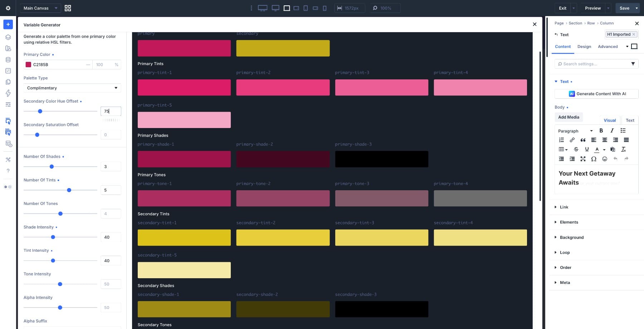Insert a bulleted list

623,131
